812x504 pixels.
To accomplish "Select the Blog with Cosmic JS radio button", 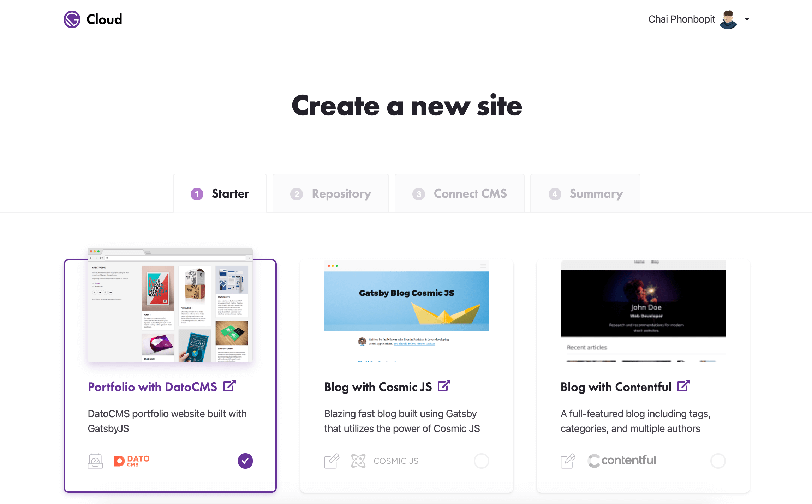I will point(482,460).
